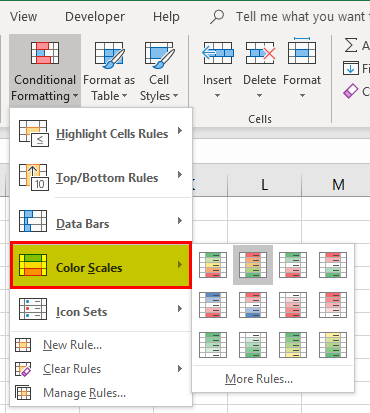Expand the Top/Bottom Rules submenu

click(x=101, y=177)
